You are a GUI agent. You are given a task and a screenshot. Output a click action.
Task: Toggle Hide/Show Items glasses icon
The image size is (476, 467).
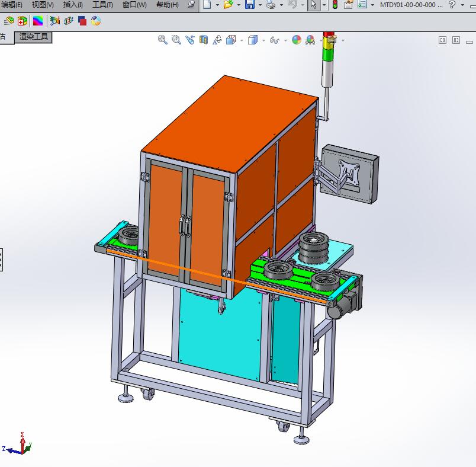pos(275,40)
